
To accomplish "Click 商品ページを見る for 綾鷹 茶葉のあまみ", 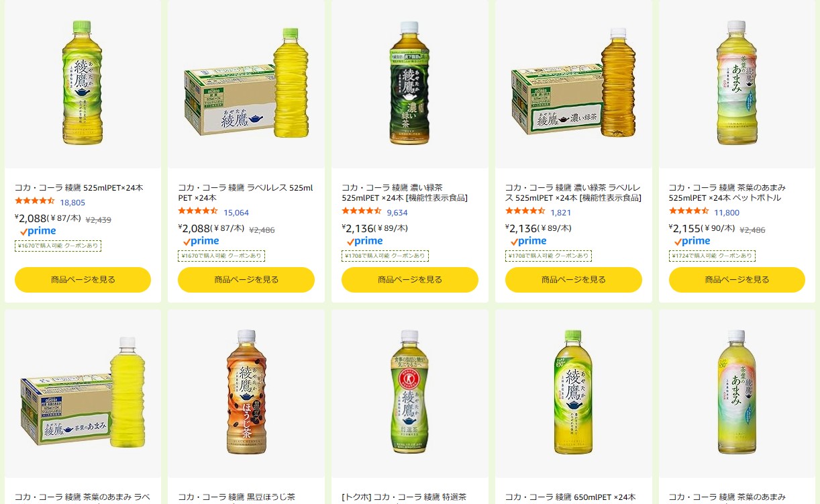I will click(737, 280).
